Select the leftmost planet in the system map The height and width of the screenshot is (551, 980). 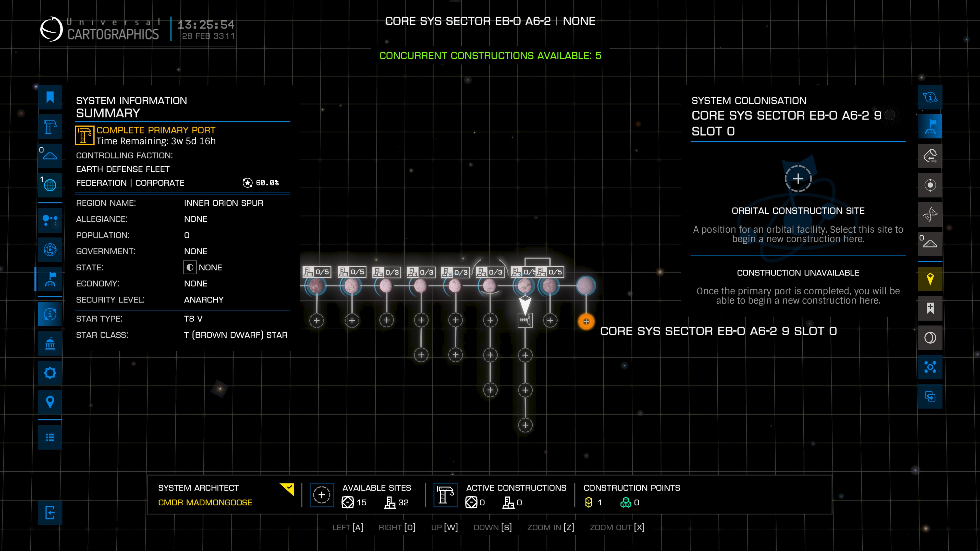pos(316,286)
